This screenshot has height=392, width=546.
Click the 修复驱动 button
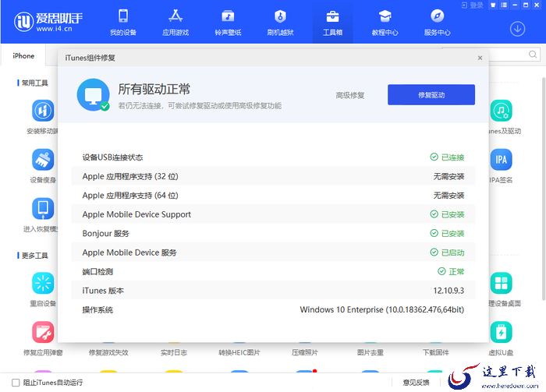click(431, 94)
